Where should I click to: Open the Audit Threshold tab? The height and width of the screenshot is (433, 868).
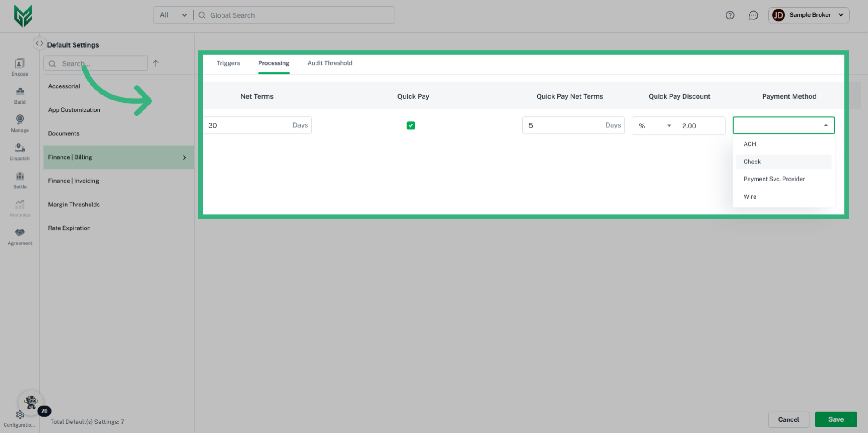coord(330,63)
